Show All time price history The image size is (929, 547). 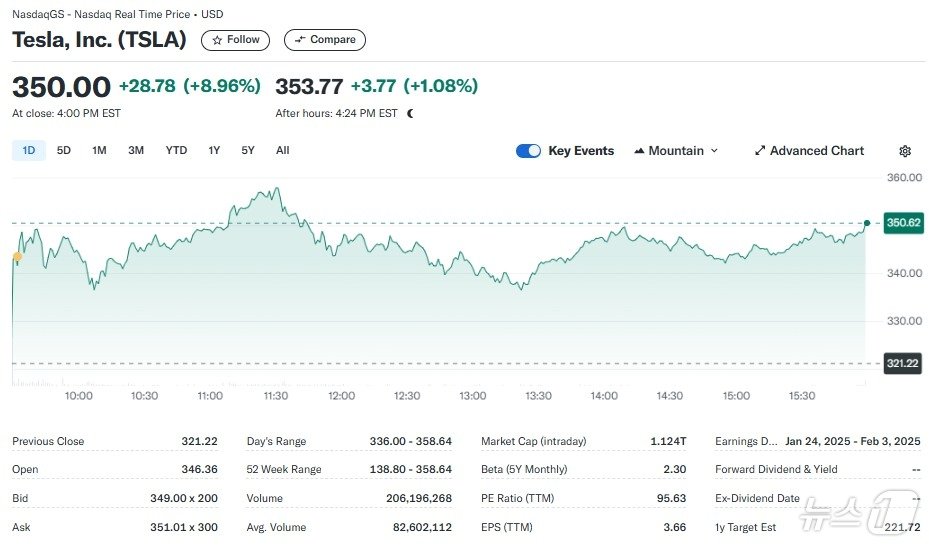pyautogui.click(x=283, y=151)
